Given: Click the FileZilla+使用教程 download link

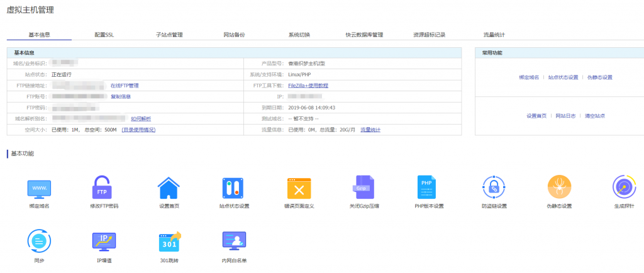Looking at the screenshot, I should pyautogui.click(x=308, y=86).
